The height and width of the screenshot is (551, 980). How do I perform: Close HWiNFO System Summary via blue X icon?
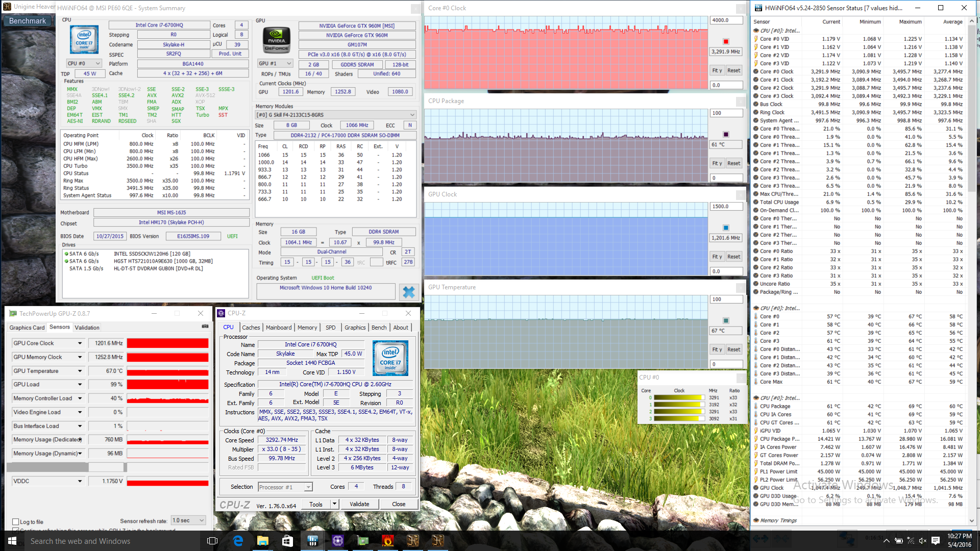[x=408, y=292]
